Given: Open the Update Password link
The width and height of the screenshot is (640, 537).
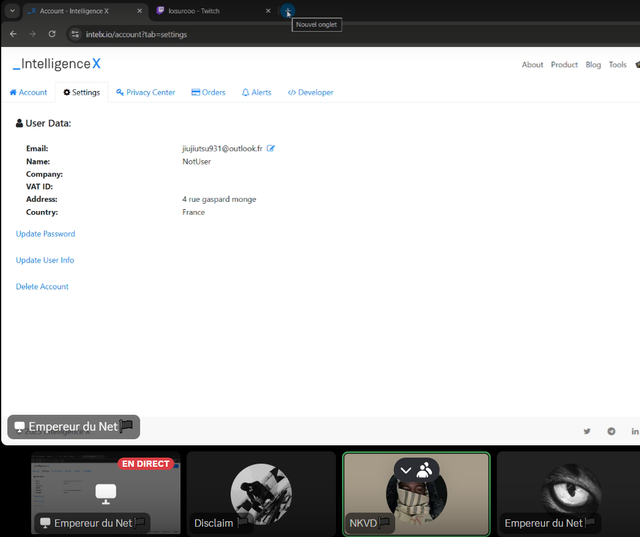Looking at the screenshot, I should coord(45,234).
